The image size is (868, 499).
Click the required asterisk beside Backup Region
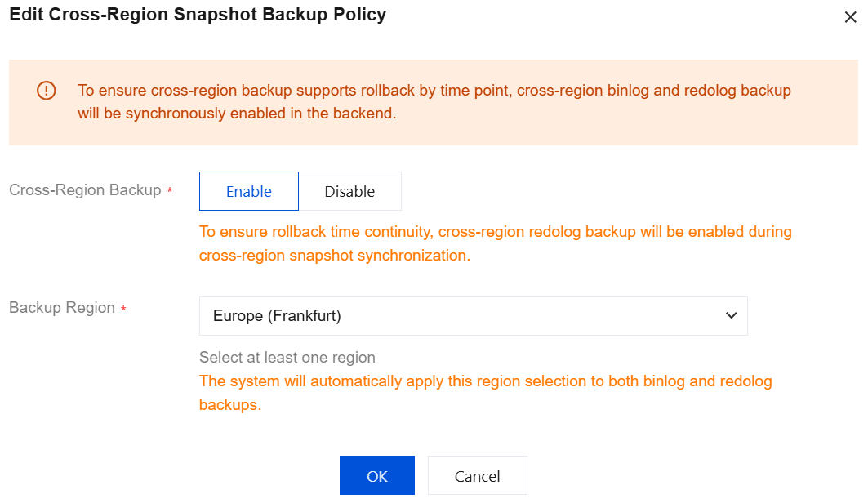123,309
